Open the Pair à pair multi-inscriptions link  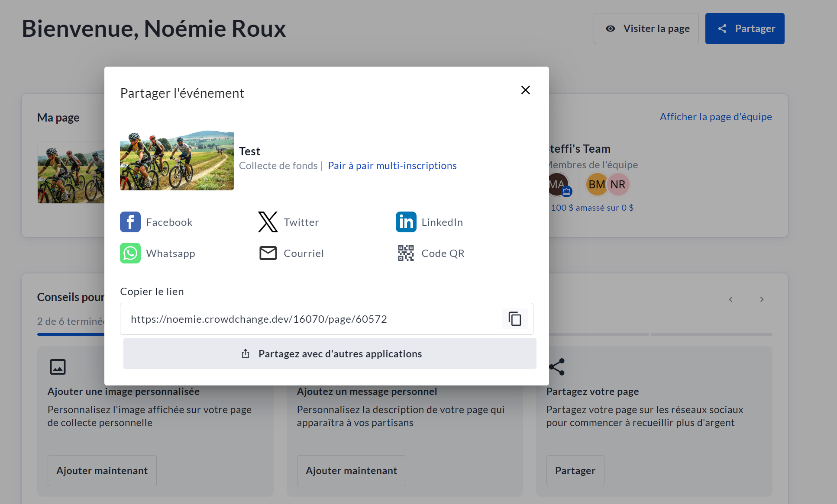coord(392,166)
